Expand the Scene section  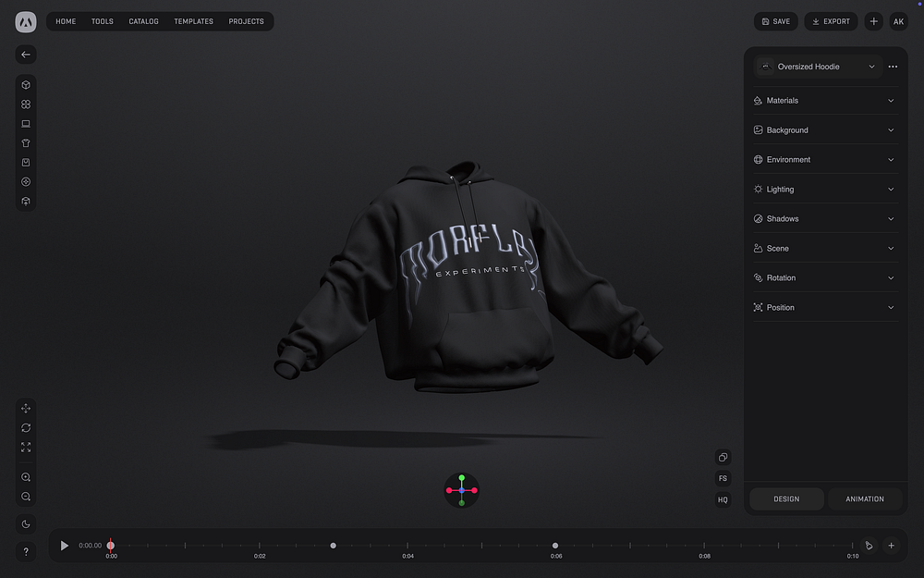(825, 248)
